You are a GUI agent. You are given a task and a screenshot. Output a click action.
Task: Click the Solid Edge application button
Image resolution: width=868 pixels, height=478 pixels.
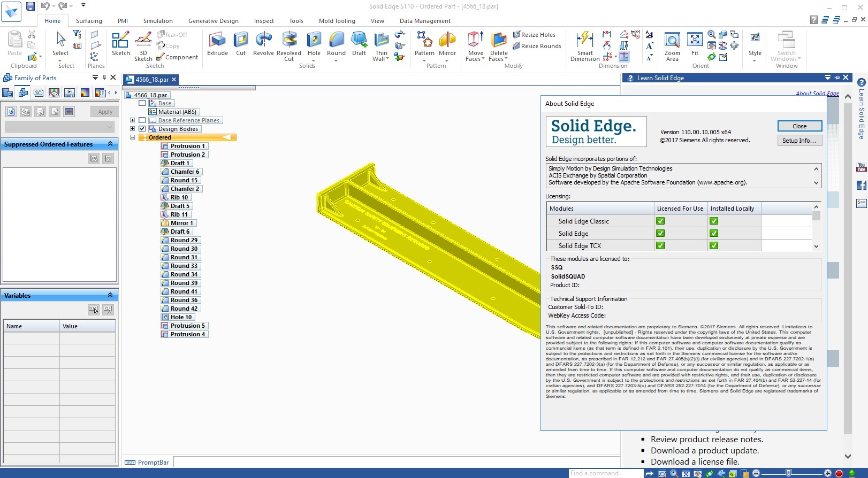tap(11, 11)
